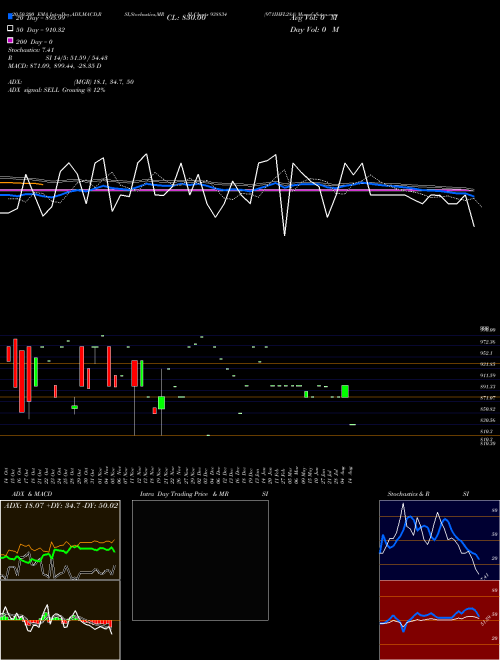
Task: Click the empty intraday trading price panel
Action: click(200, 560)
